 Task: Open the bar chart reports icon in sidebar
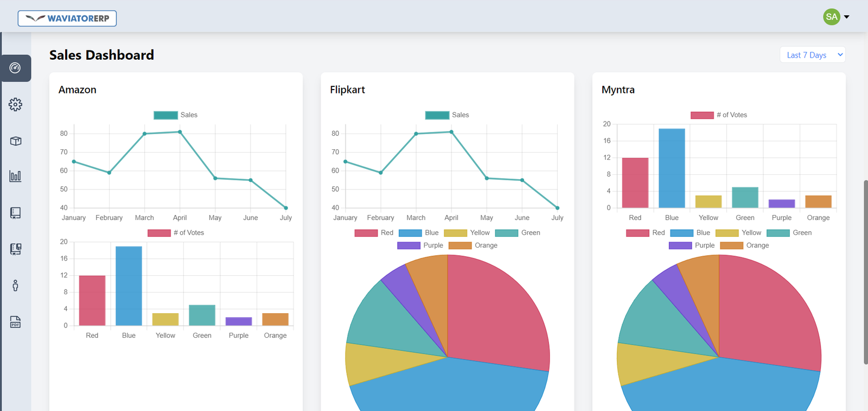click(15, 176)
